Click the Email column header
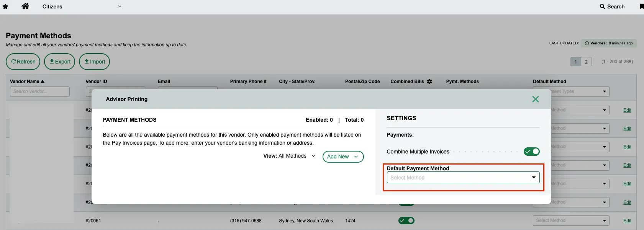 164,82
